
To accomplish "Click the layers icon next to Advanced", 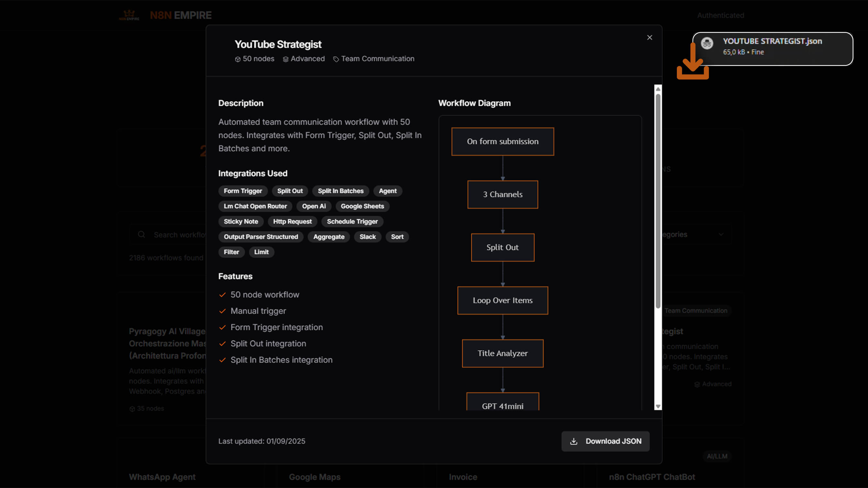I will pyautogui.click(x=286, y=59).
